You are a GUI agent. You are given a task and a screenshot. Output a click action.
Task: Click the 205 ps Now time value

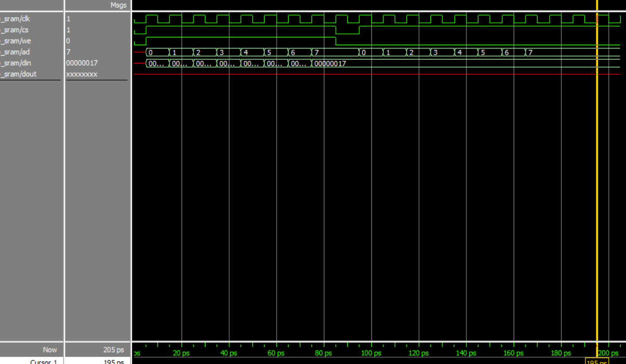(114, 350)
